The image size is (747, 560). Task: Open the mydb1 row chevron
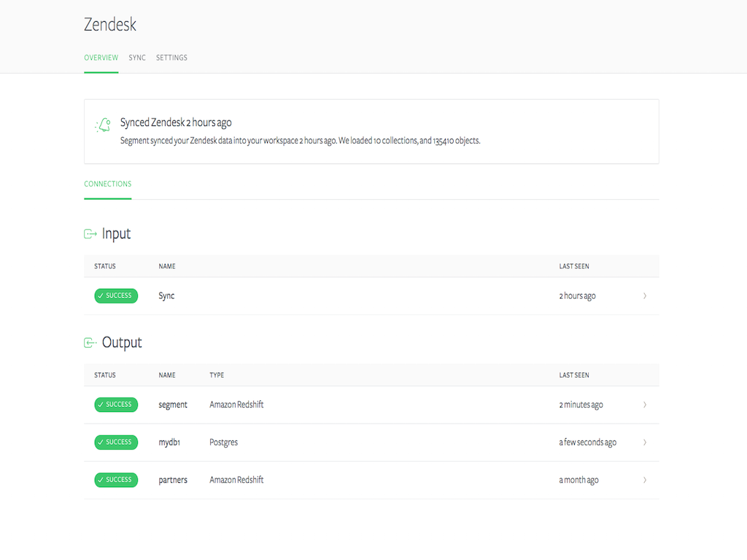pos(645,443)
